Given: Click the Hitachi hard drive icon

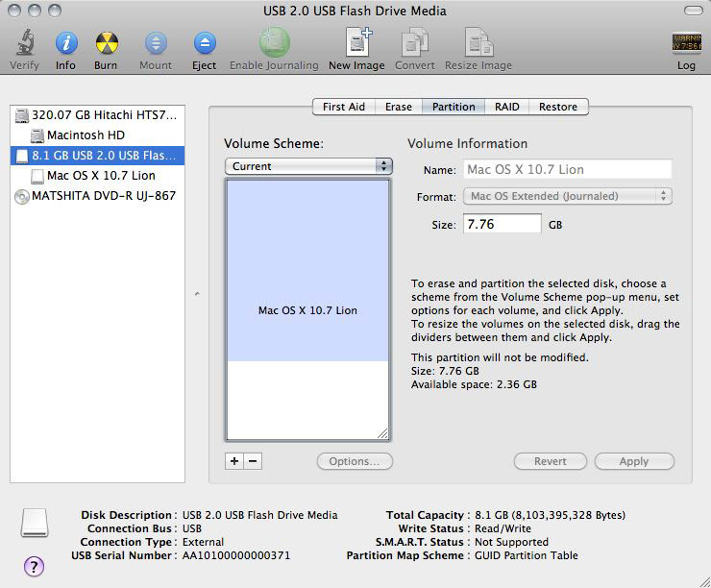Looking at the screenshot, I should pyautogui.click(x=22, y=115).
